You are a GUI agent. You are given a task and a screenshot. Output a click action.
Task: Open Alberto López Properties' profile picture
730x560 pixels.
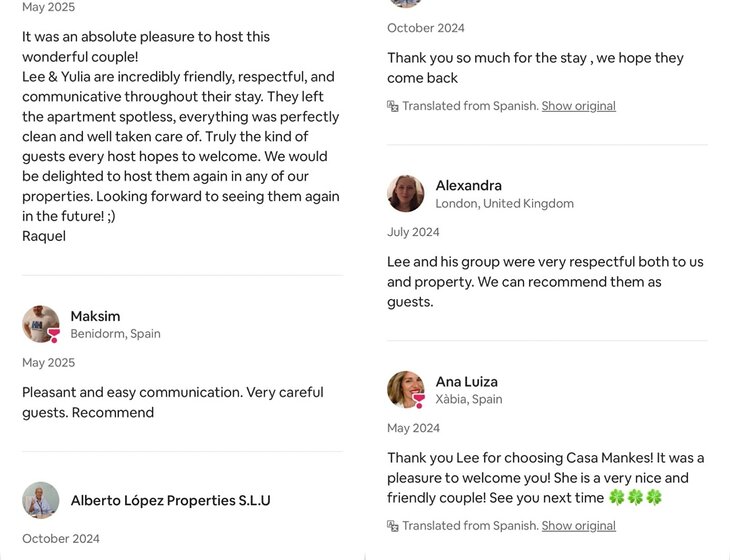(x=40, y=500)
